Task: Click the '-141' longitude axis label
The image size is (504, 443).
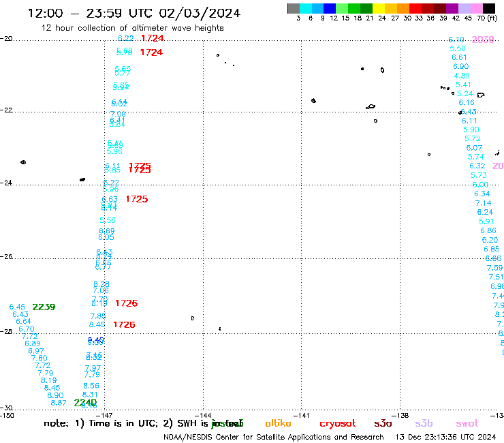Action: tap(302, 415)
